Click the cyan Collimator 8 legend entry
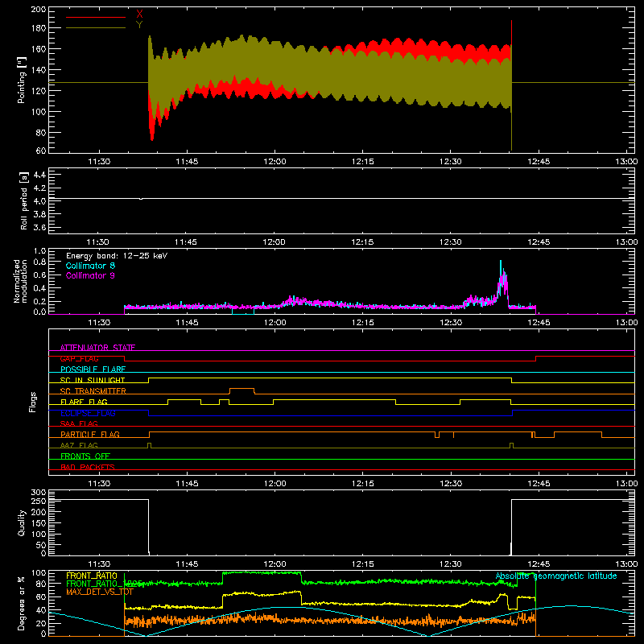Screen dimensions: 644x644 90,266
